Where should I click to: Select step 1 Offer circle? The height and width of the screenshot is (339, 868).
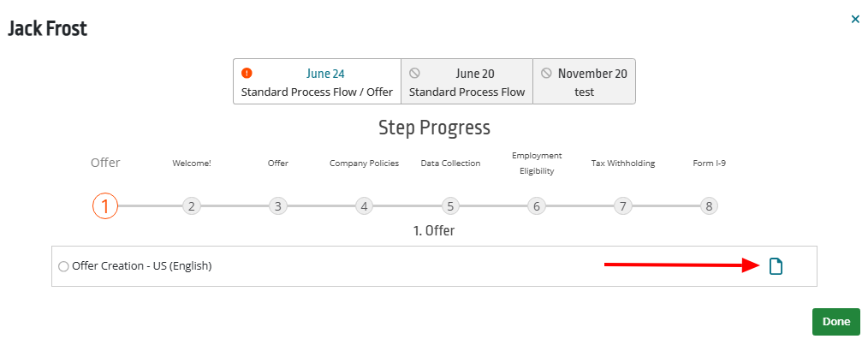pos(105,206)
